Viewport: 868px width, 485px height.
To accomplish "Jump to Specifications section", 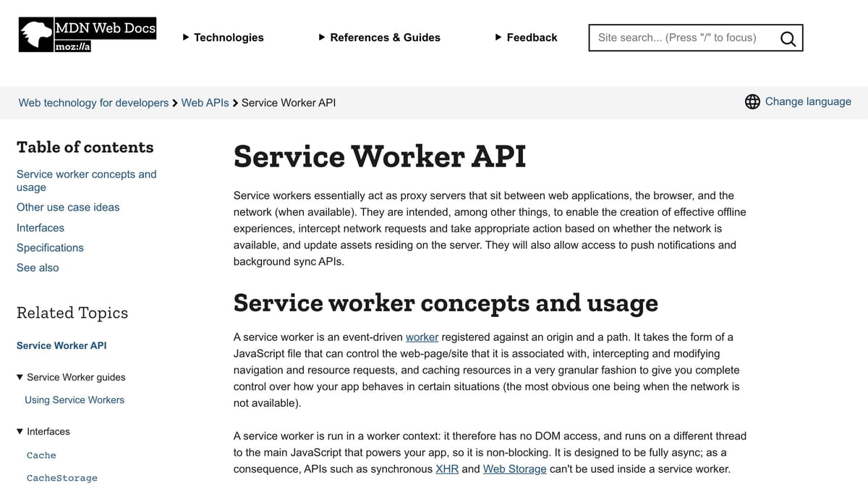I will [50, 248].
